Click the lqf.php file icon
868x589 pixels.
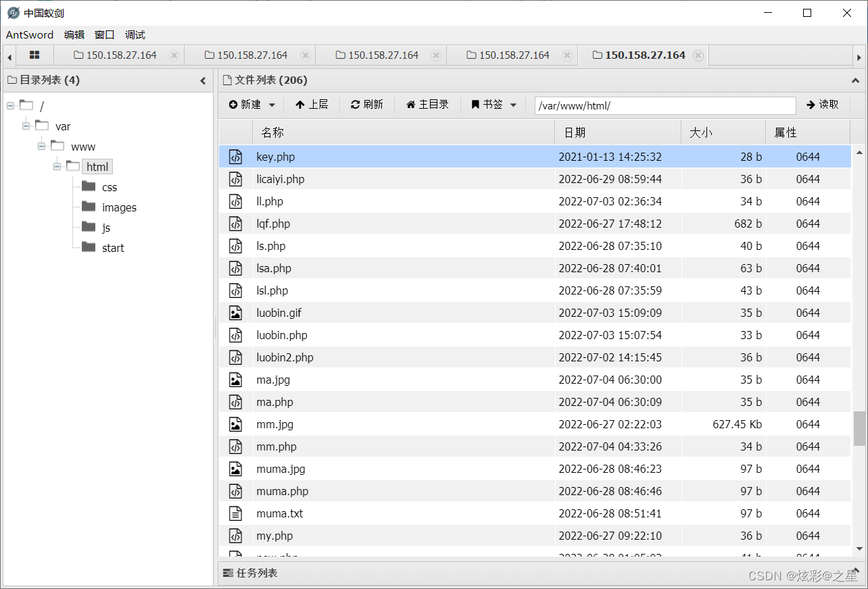235,224
